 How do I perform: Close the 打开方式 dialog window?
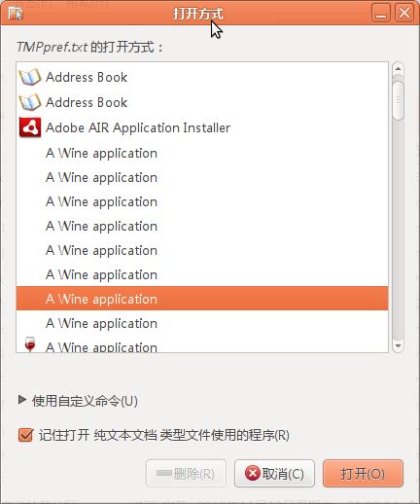point(404,14)
